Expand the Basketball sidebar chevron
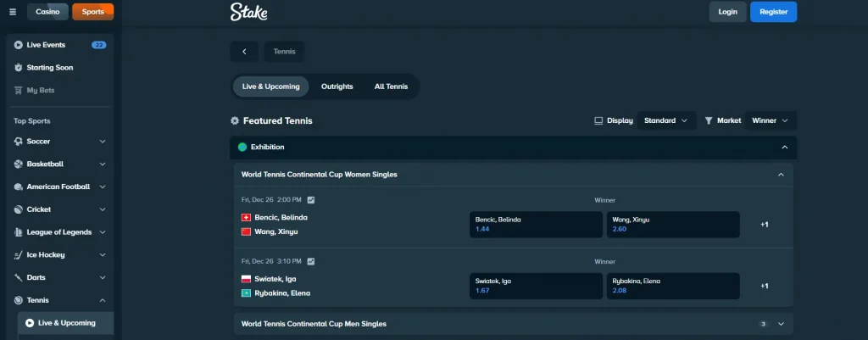The width and height of the screenshot is (868, 340). pyautogui.click(x=103, y=164)
